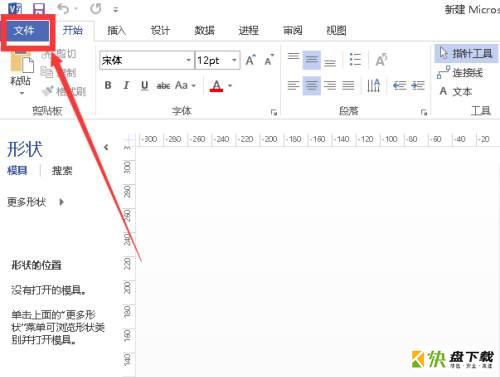This screenshot has width=500, height=377.
Task: Justify paragraph text
Action: coord(348,86)
